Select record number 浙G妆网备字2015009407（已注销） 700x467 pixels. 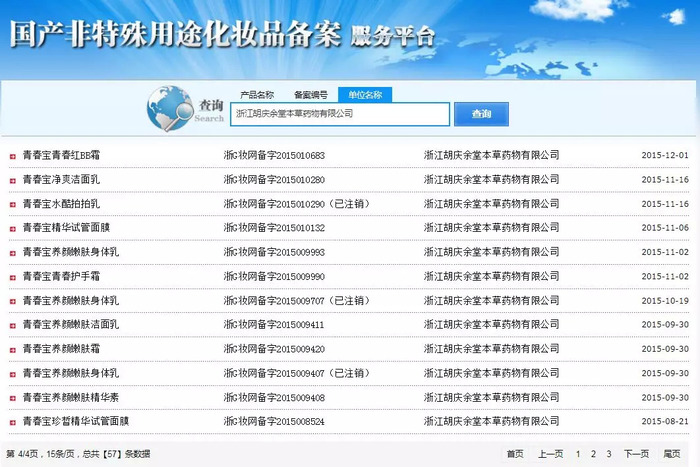coord(297,373)
